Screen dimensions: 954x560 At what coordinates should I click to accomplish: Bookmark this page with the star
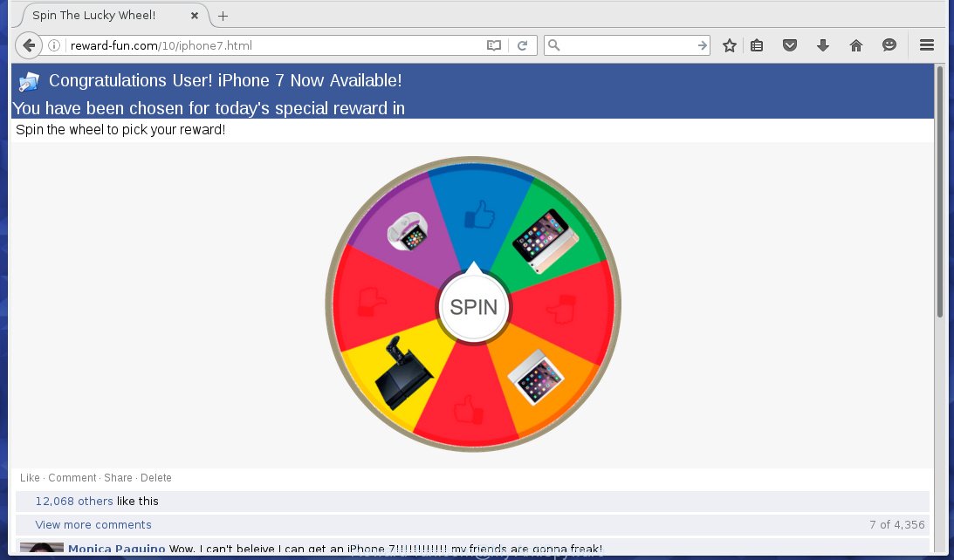730,45
